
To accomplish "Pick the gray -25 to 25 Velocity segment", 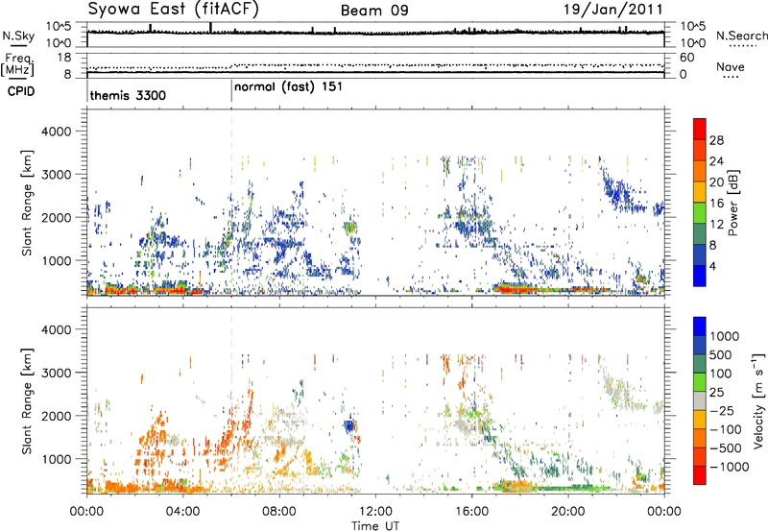I will pos(700,400).
